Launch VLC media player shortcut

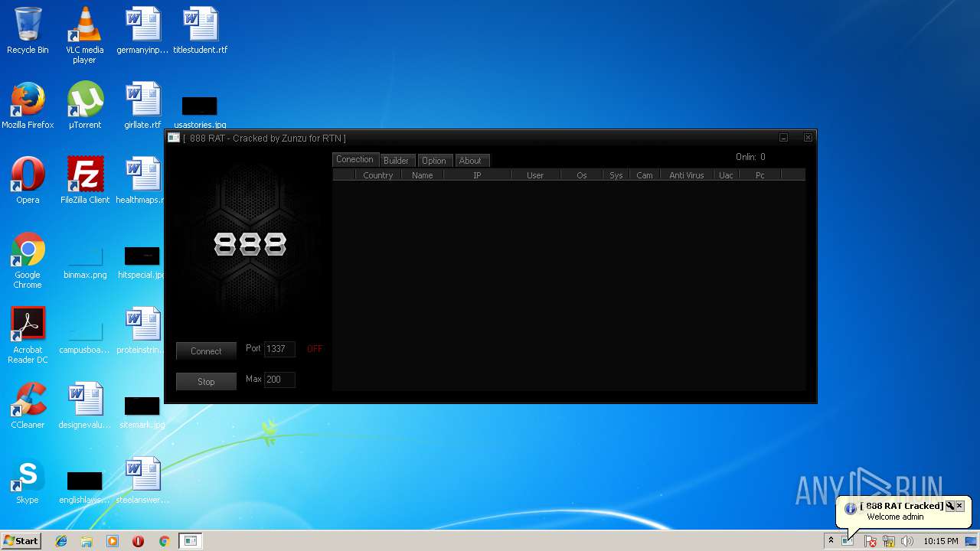tap(85, 35)
